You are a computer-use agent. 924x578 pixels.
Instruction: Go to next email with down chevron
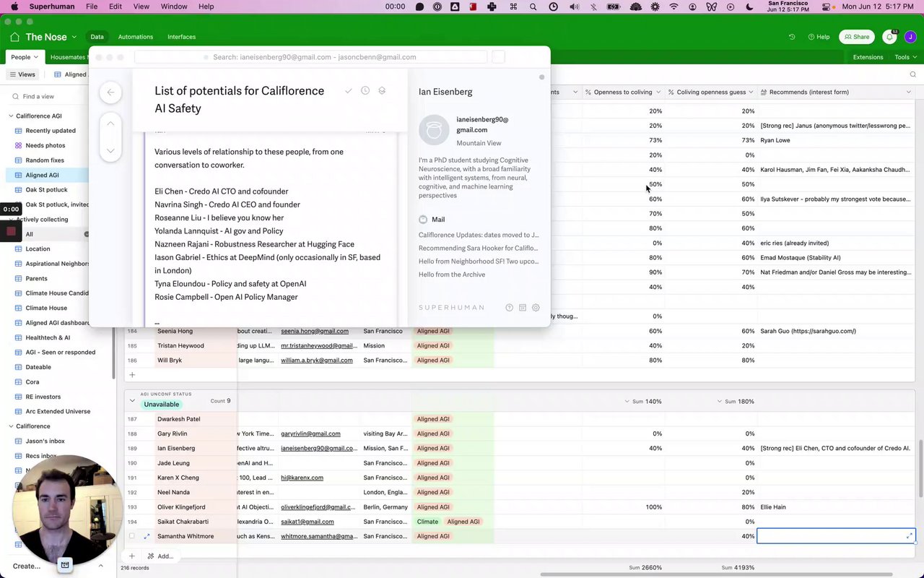[110, 150]
